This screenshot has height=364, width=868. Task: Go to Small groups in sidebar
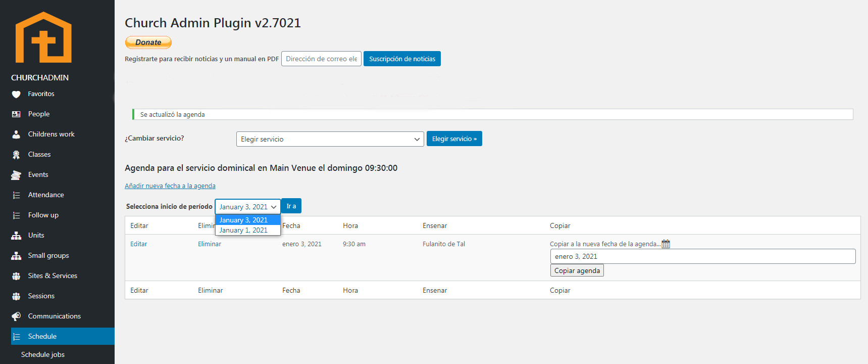tap(48, 255)
